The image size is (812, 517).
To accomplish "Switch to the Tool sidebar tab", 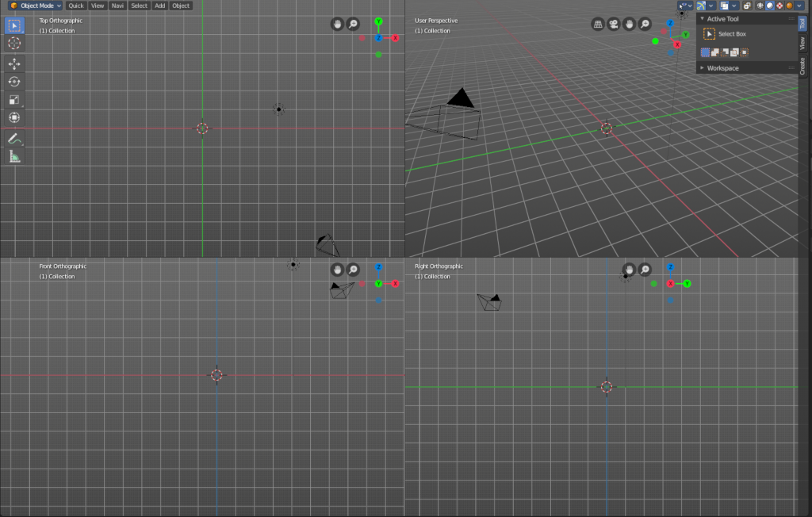I will click(802, 23).
